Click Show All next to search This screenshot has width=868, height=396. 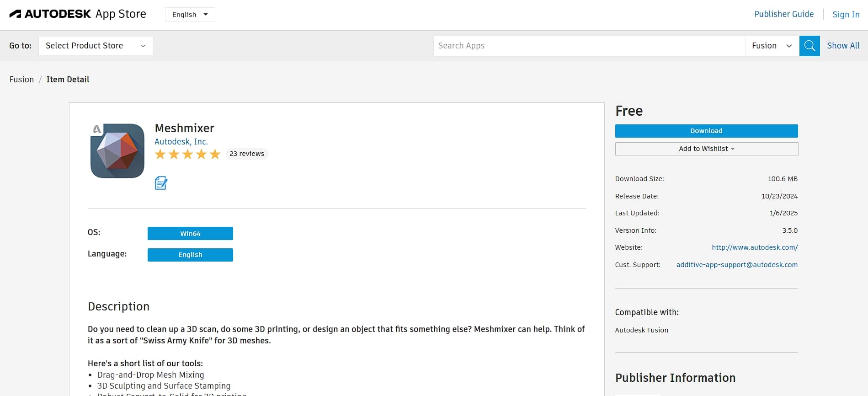point(843,46)
